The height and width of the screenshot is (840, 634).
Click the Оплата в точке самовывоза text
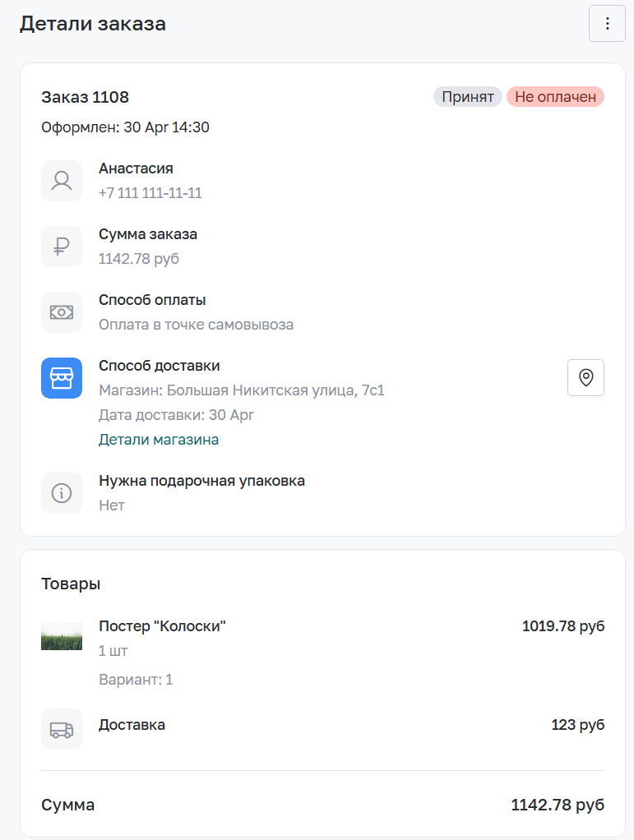point(197,325)
